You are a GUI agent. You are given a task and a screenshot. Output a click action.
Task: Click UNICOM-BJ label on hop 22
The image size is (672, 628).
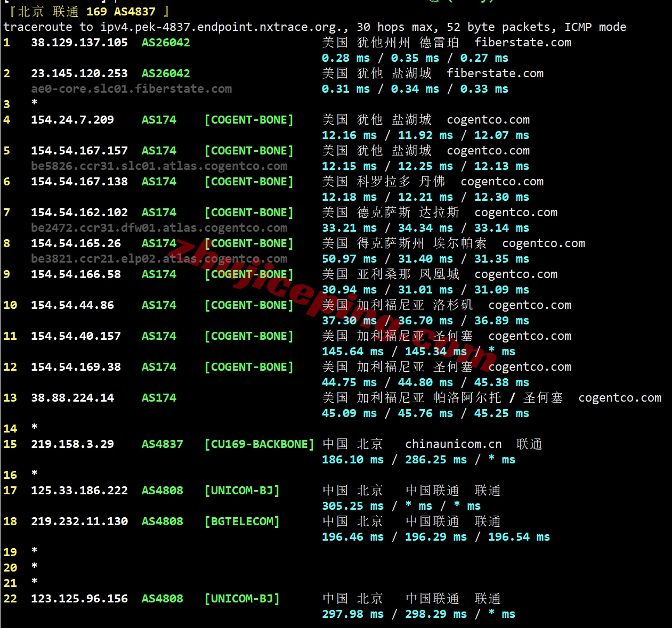click(242, 599)
